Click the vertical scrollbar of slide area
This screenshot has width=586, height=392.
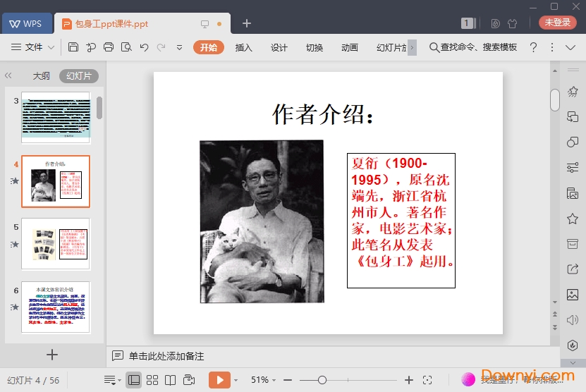click(x=555, y=100)
